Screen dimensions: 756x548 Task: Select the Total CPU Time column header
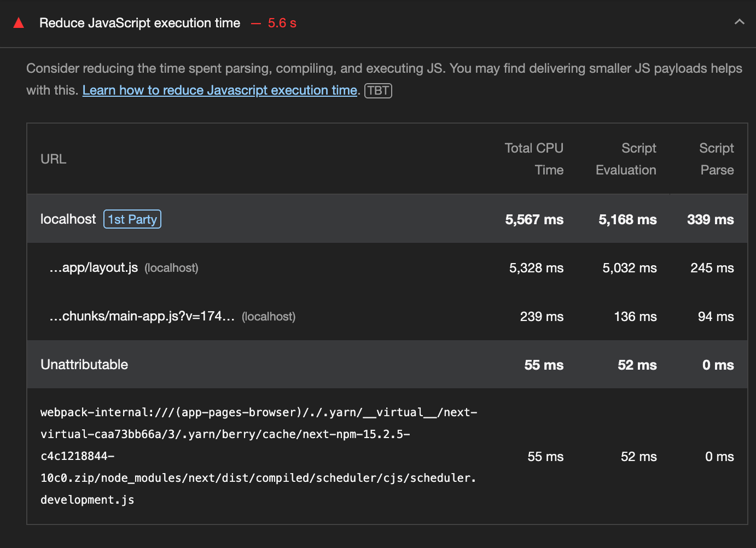(533, 159)
